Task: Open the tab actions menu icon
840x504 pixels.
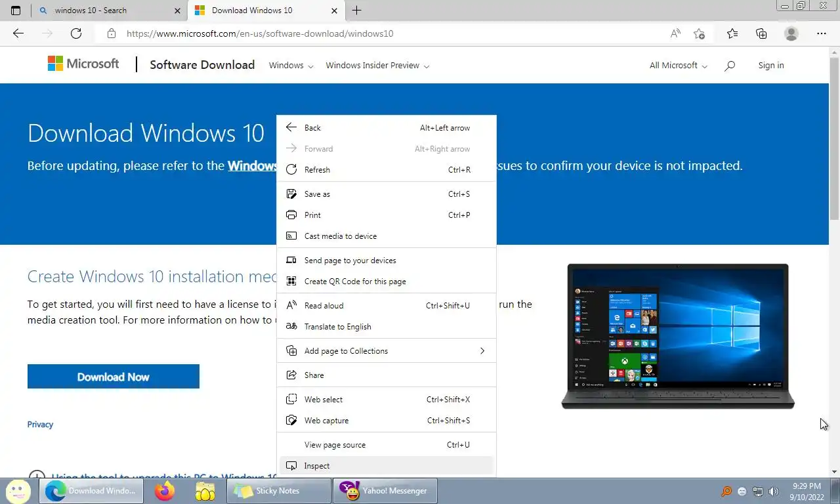Action: [x=16, y=10]
